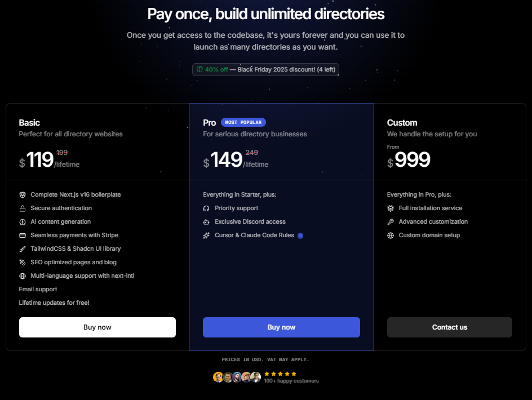The width and height of the screenshot is (532, 400).
Task: Click the happy customers avatar group
Action: coord(237,377)
